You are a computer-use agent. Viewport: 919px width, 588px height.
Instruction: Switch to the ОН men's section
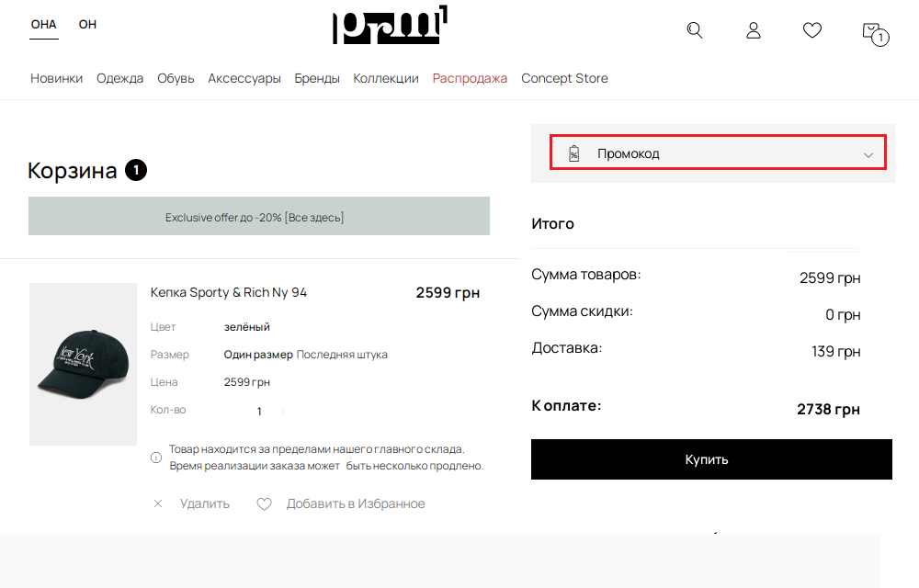point(87,24)
